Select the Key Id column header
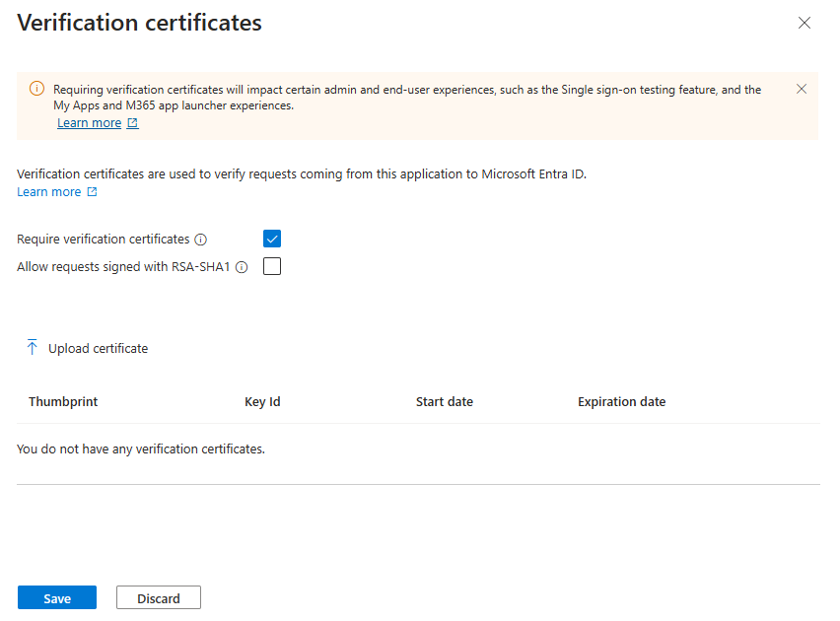 point(262,402)
